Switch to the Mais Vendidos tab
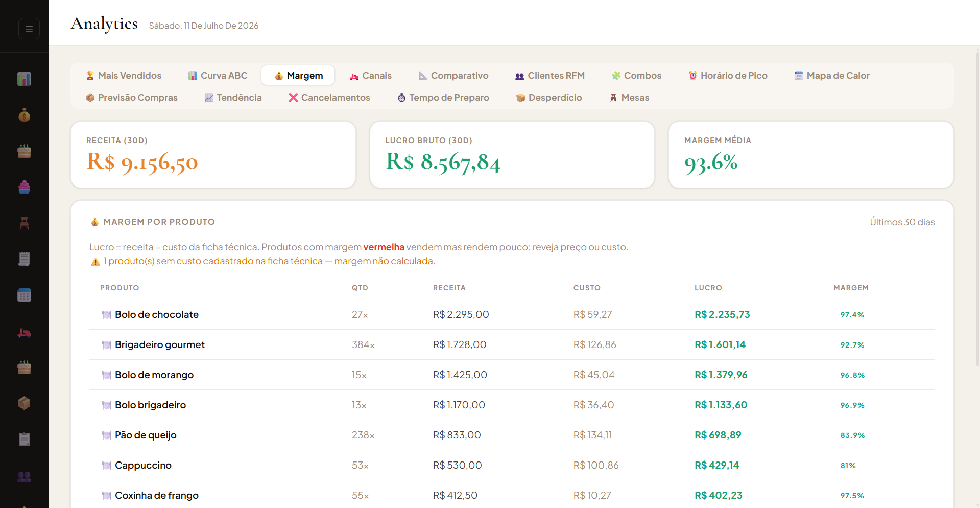 click(124, 76)
